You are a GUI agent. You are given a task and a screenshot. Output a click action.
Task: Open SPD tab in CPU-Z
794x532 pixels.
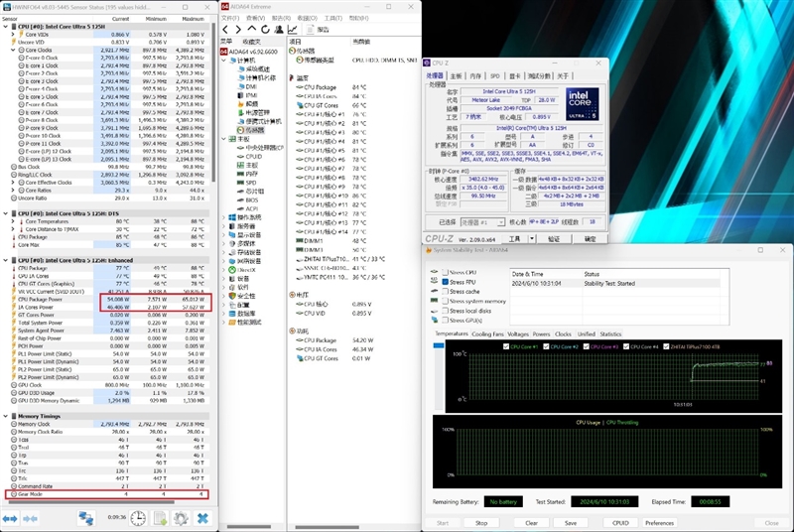point(494,75)
